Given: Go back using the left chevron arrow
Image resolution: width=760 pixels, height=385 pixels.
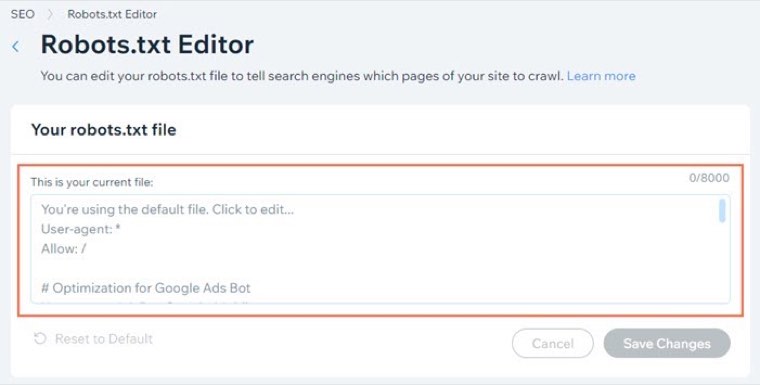Looking at the screenshot, I should click(16, 47).
